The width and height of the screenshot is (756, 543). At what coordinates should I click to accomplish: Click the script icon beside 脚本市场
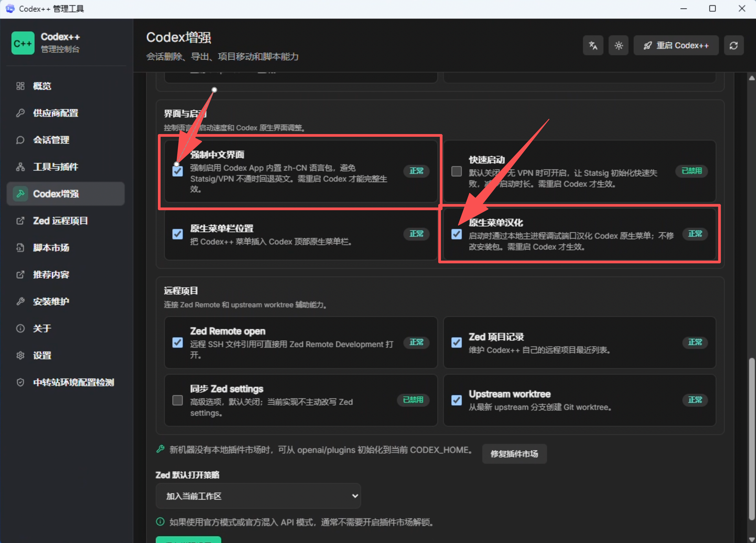pyautogui.click(x=20, y=248)
